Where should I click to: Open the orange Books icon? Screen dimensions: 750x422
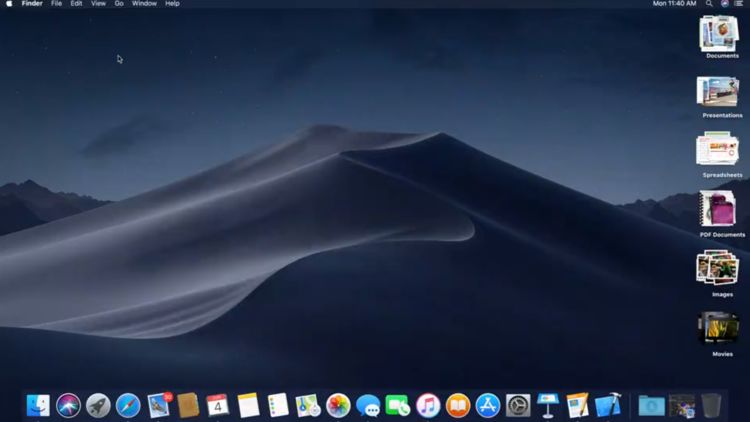click(x=458, y=406)
